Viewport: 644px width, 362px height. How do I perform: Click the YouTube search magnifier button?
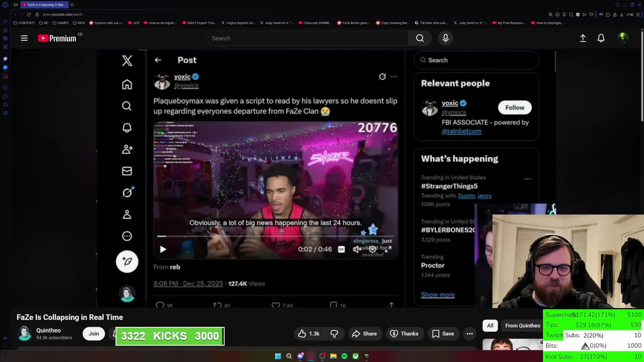pyautogui.click(x=420, y=38)
